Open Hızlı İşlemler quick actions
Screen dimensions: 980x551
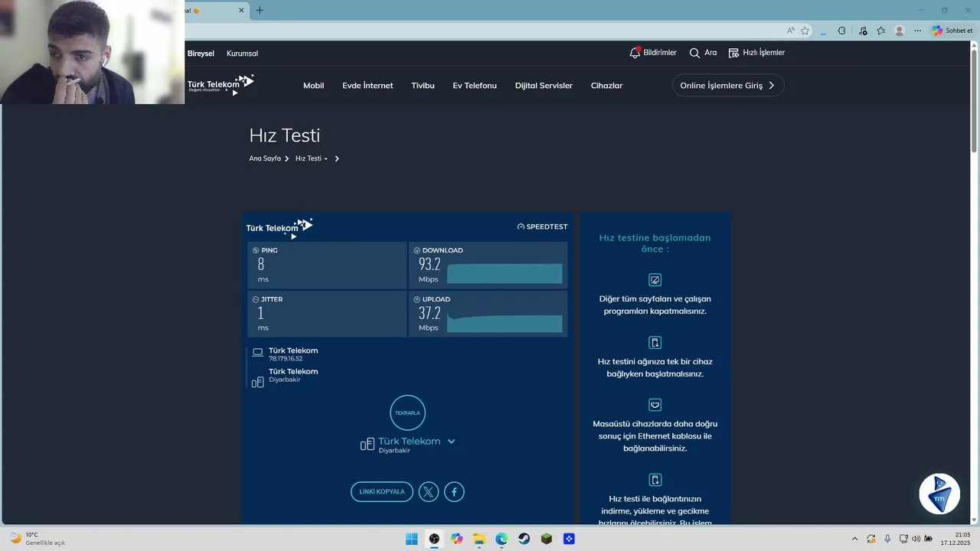pyautogui.click(x=756, y=53)
